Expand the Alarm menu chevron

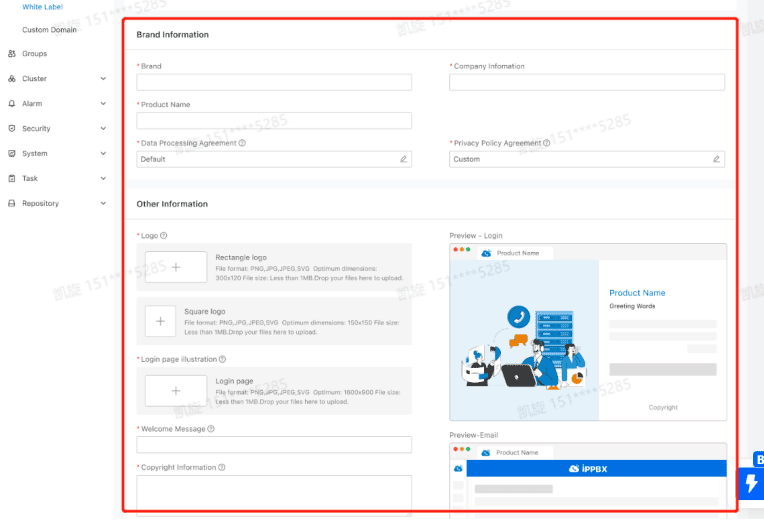pyautogui.click(x=103, y=103)
